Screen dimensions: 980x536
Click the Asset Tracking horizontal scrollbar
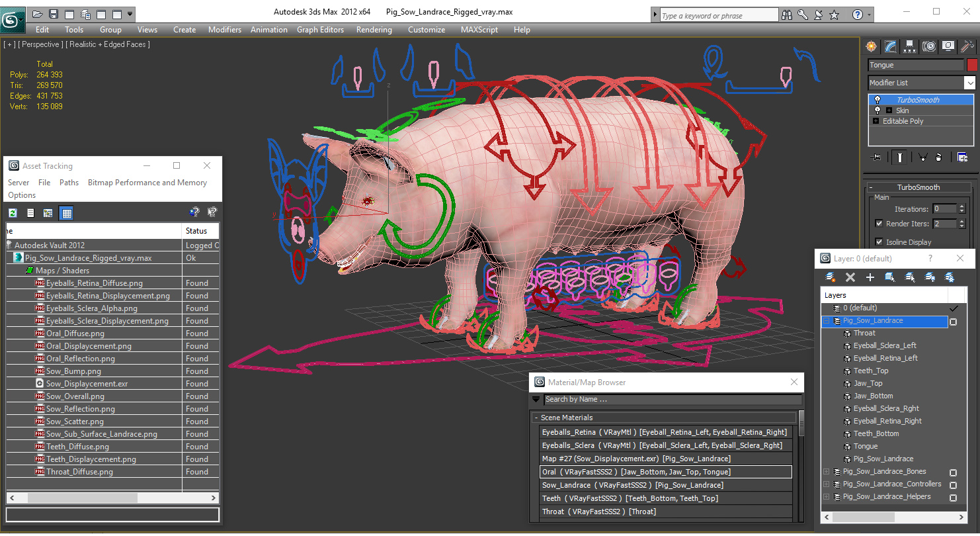tap(112, 498)
